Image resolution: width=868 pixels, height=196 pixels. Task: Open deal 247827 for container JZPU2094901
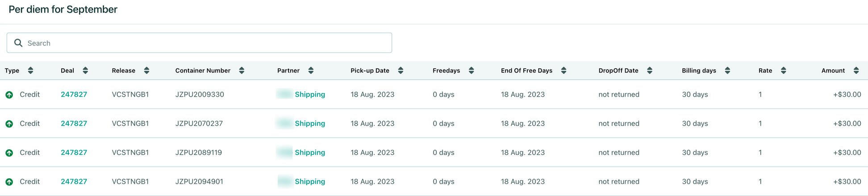[x=74, y=181]
